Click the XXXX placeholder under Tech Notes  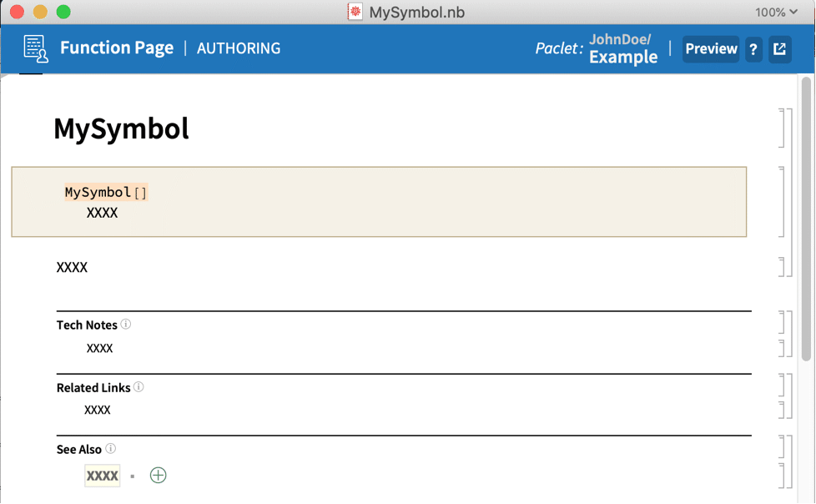(99, 349)
